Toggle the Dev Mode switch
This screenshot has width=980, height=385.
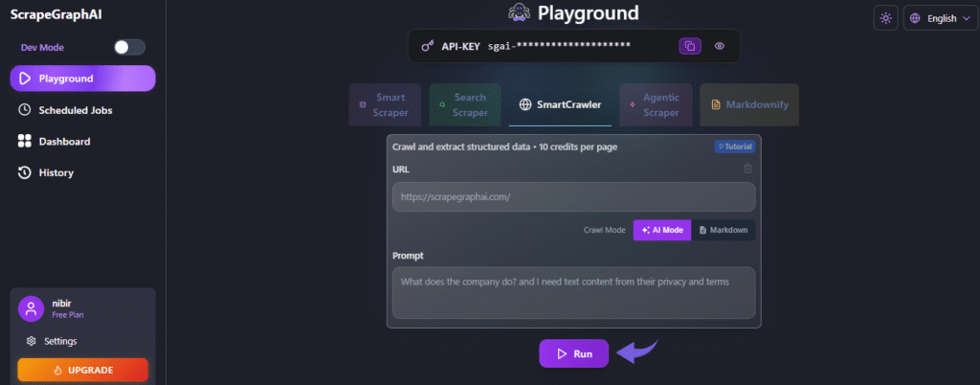(x=129, y=47)
